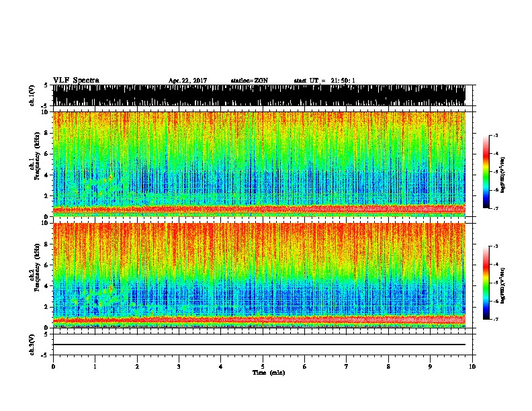Image resolution: width=532 pixels, height=411 pixels.
Task: Click the ch.1(V) waveform axis label
Action: (x=32, y=95)
